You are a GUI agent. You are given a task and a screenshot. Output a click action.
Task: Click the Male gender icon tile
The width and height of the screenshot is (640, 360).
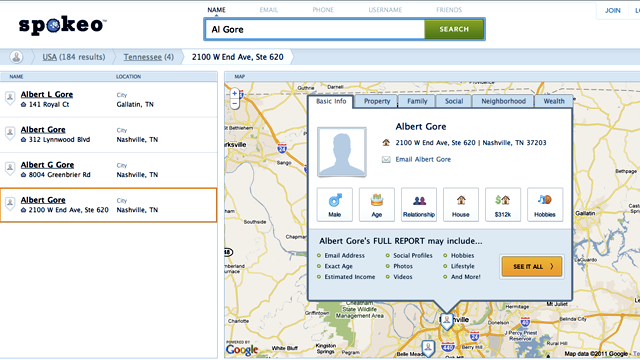(335, 204)
